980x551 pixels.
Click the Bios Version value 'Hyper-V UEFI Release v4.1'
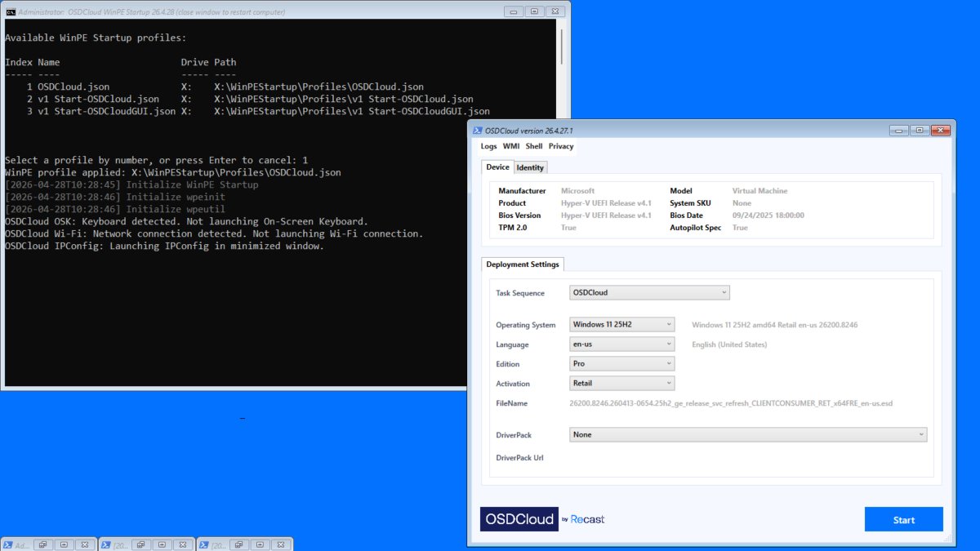[606, 216]
